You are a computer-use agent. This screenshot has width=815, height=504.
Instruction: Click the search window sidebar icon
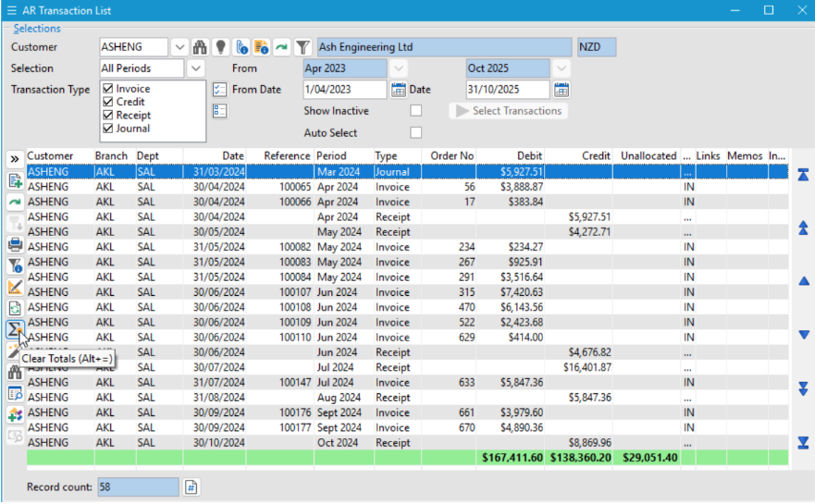(15, 394)
